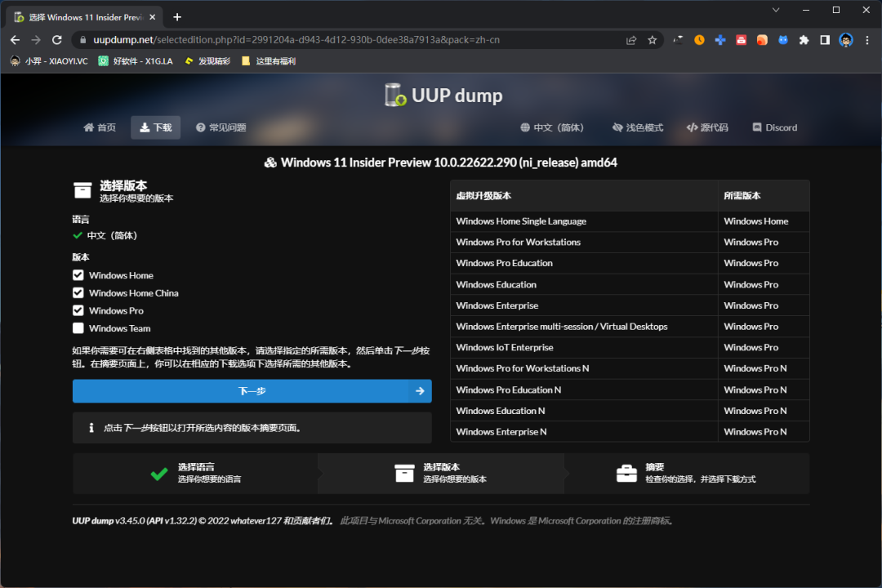Open the Discord link
The image size is (882, 588).
pyautogui.click(x=773, y=127)
